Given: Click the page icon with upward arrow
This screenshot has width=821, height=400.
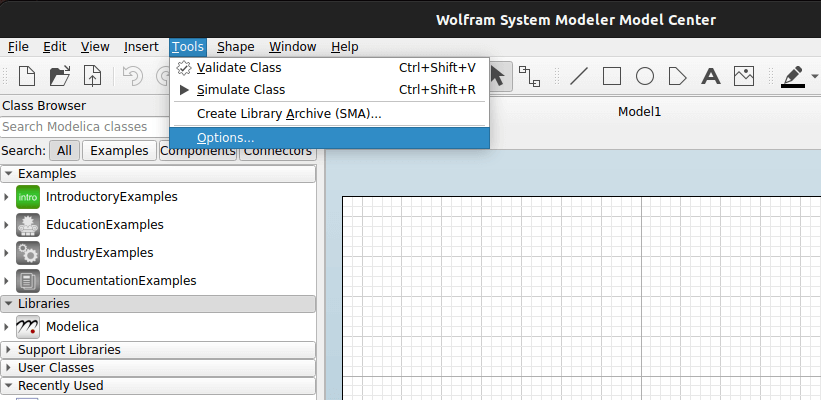Looking at the screenshot, I should [x=93, y=76].
